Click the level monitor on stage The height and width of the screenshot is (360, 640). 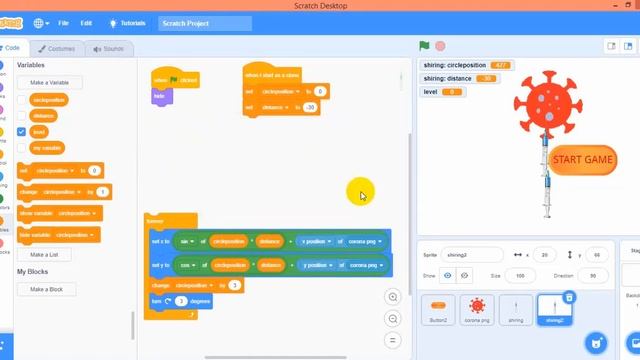click(443, 92)
